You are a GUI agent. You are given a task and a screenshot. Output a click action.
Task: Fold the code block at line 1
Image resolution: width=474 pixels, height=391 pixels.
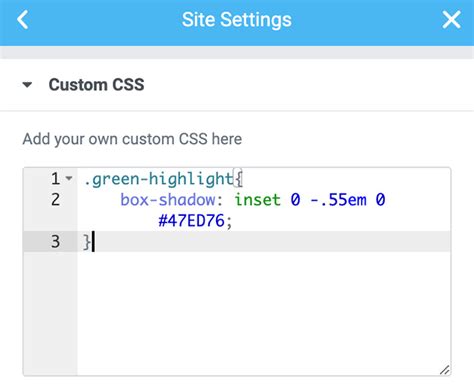(69, 178)
